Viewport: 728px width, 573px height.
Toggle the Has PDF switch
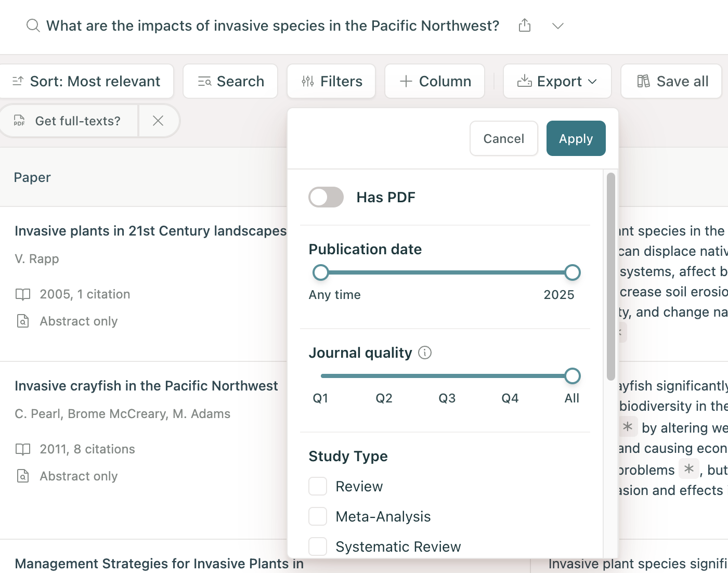pyautogui.click(x=326, y=198)
